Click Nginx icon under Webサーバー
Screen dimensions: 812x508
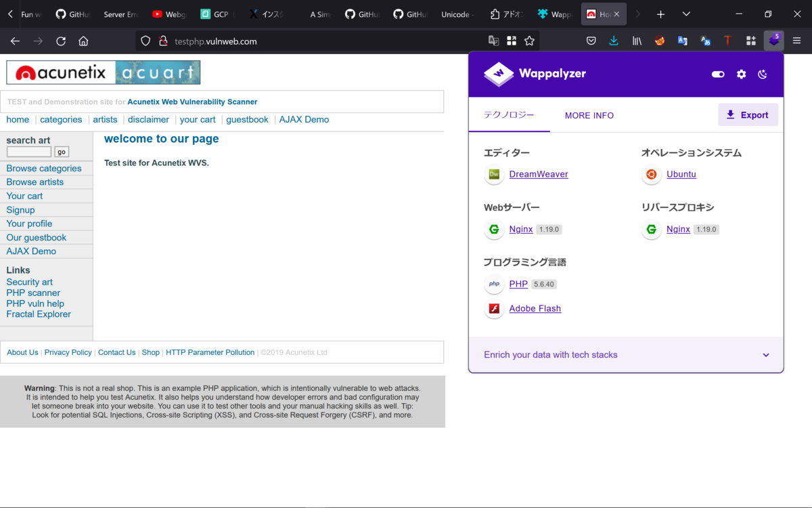click(494, 230)
